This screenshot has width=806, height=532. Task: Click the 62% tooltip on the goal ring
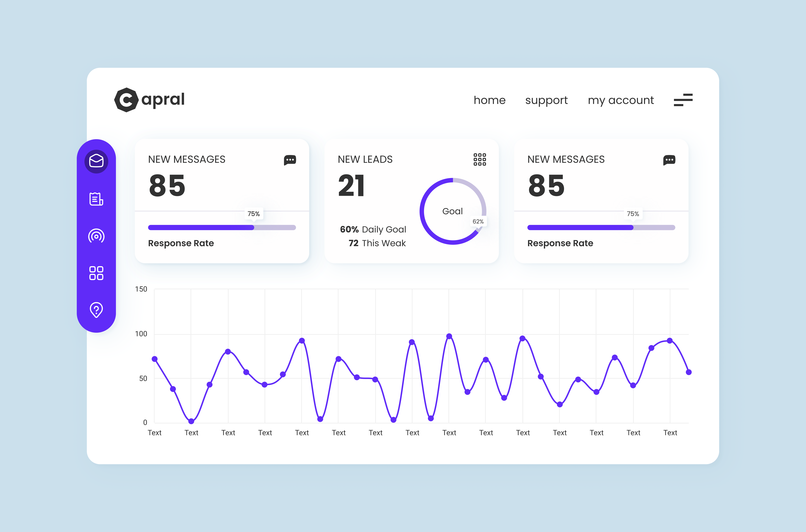(x=478, y=221)
